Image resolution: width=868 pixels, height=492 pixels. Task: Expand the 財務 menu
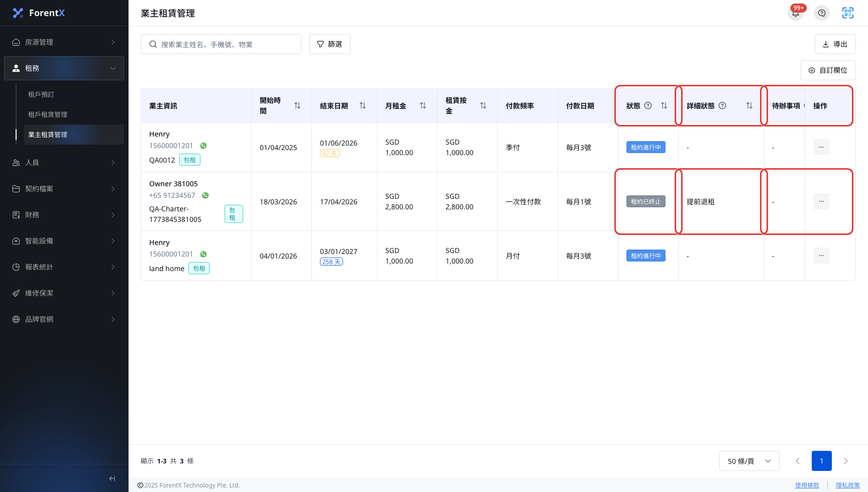pos(64,215)
